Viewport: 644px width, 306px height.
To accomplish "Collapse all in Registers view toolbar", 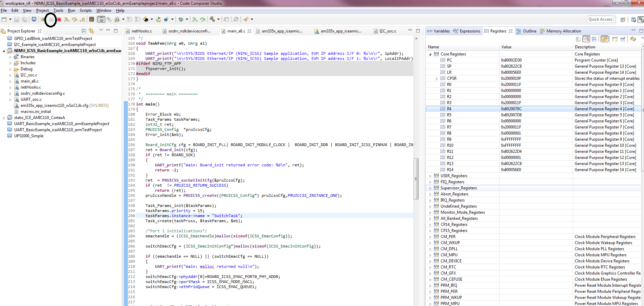I will [594, 39].
